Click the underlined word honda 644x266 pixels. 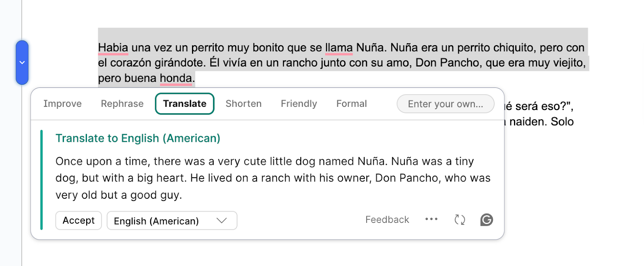tap(175, 78)
